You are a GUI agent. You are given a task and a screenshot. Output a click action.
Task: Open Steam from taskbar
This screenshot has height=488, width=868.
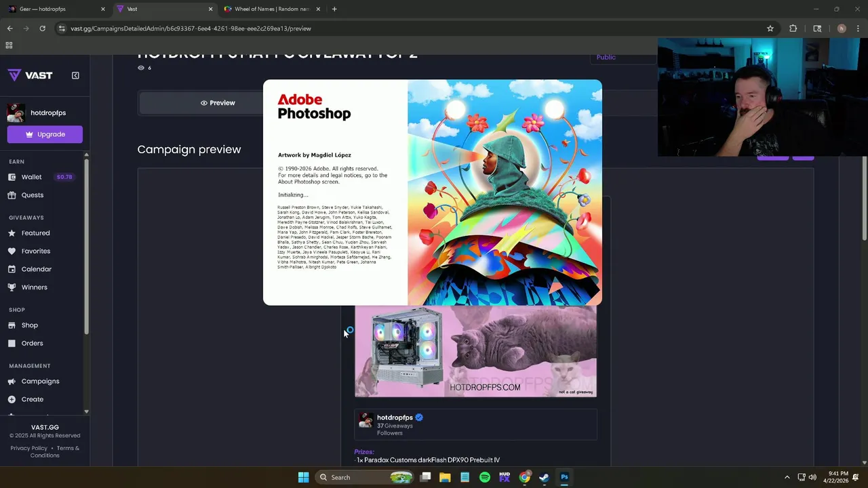tap(544, 477)
